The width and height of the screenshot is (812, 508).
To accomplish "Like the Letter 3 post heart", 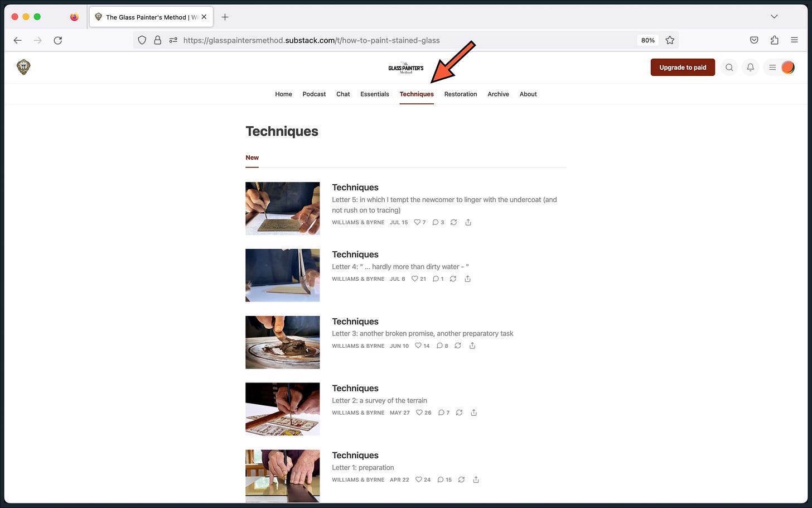I will [x=422, y=346].
